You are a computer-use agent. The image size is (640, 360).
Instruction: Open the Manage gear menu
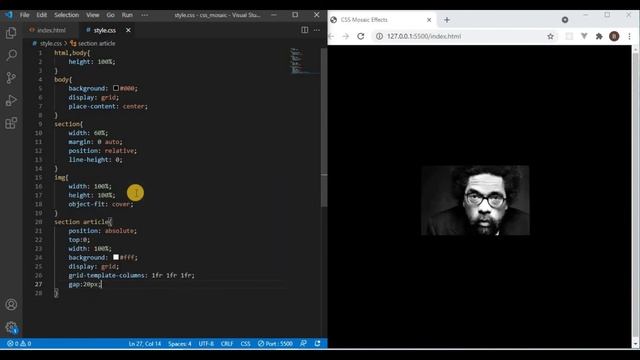[x=11, y=327]
